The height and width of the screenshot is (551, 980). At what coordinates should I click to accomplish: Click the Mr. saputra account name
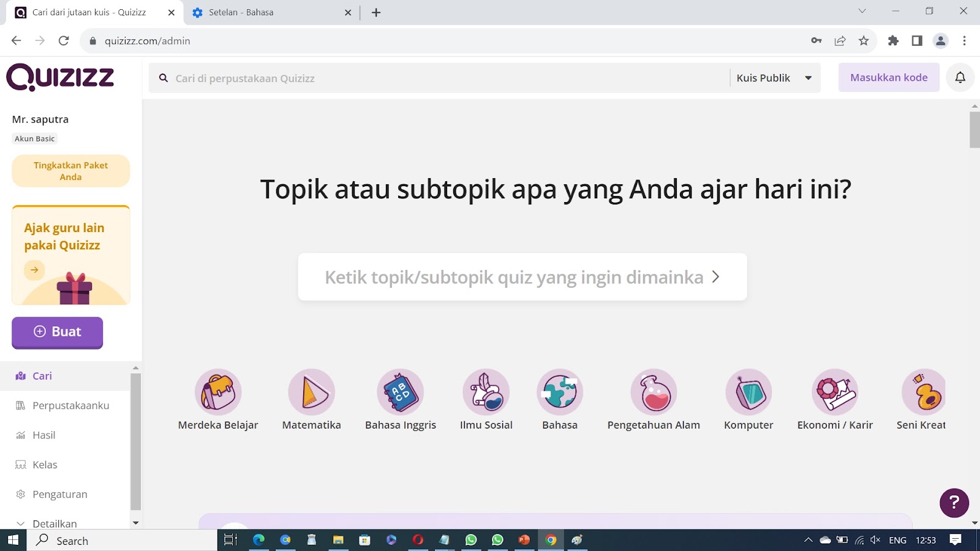point(40,119)
